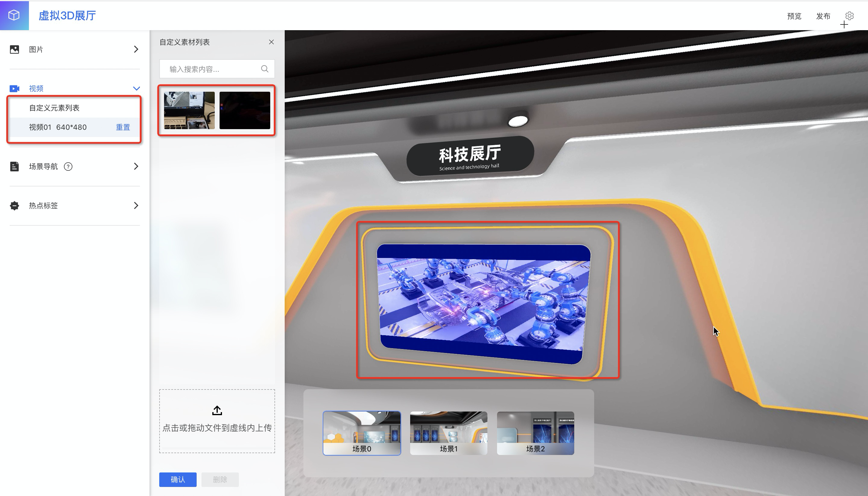Click the search magnifier icon
The image size is (868, 496).
(265, 69)
